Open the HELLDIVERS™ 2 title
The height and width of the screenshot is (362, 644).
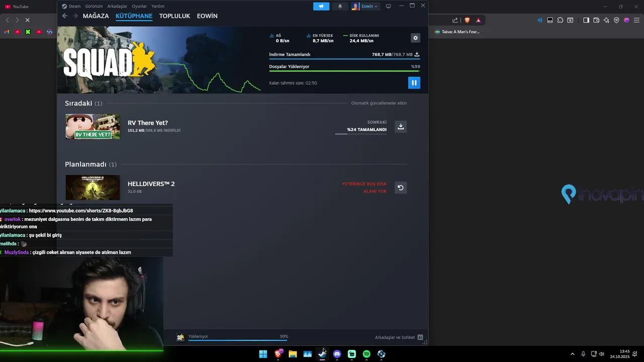click(x=151, y=184)
